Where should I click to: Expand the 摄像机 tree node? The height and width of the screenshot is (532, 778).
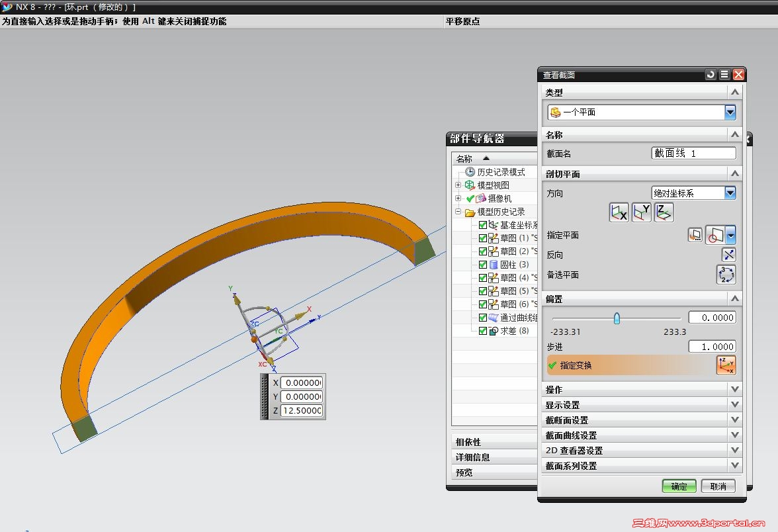[x=458, y=198]
